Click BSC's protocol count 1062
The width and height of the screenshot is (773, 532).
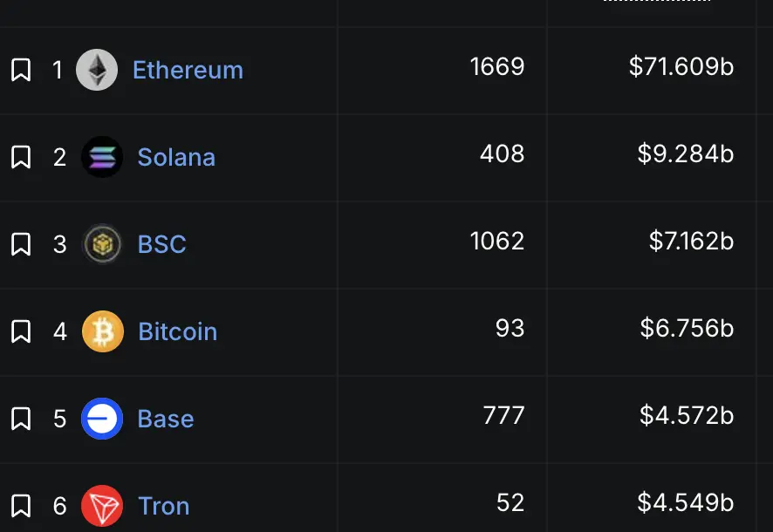pyautogui.click(x=497, y=242)
